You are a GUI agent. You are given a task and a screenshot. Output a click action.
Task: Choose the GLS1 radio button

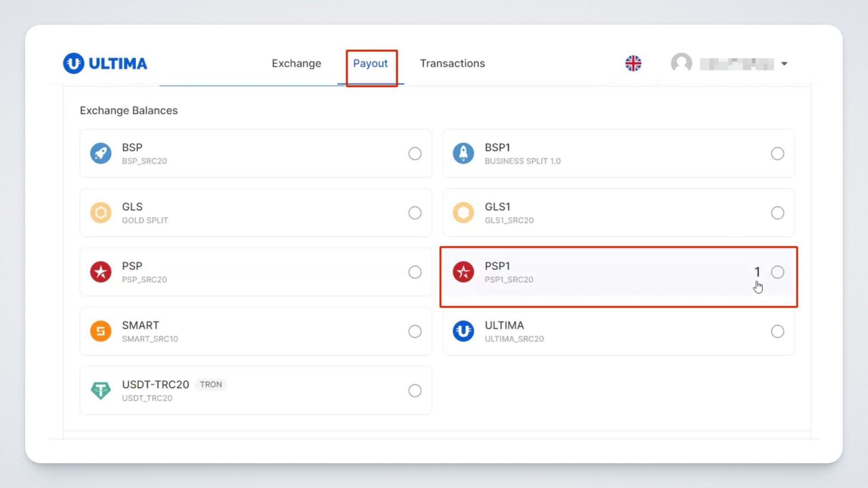click(x=777, y=213)
